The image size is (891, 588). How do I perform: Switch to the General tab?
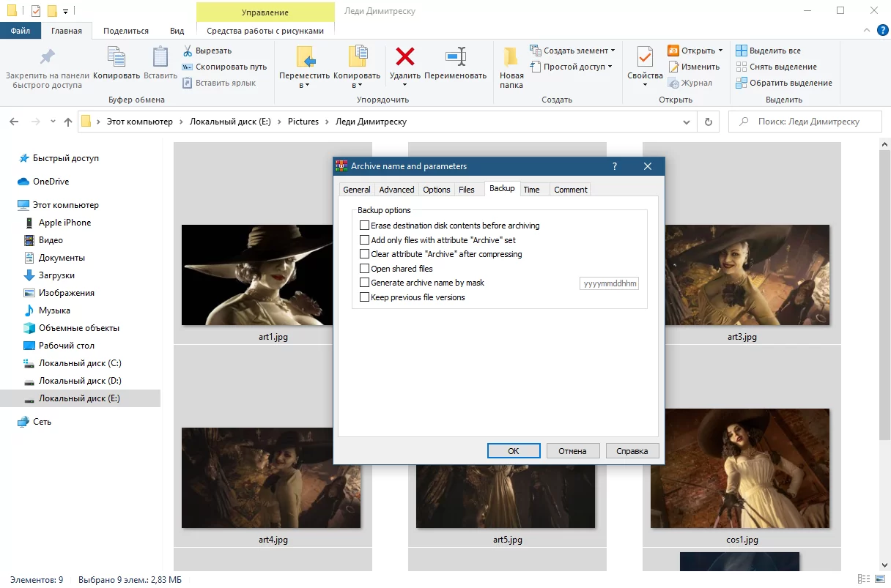[357, 190]
